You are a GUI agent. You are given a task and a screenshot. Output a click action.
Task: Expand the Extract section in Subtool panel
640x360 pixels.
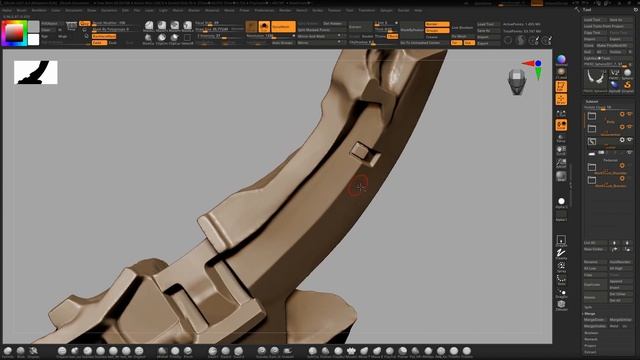tap(590, 352)
